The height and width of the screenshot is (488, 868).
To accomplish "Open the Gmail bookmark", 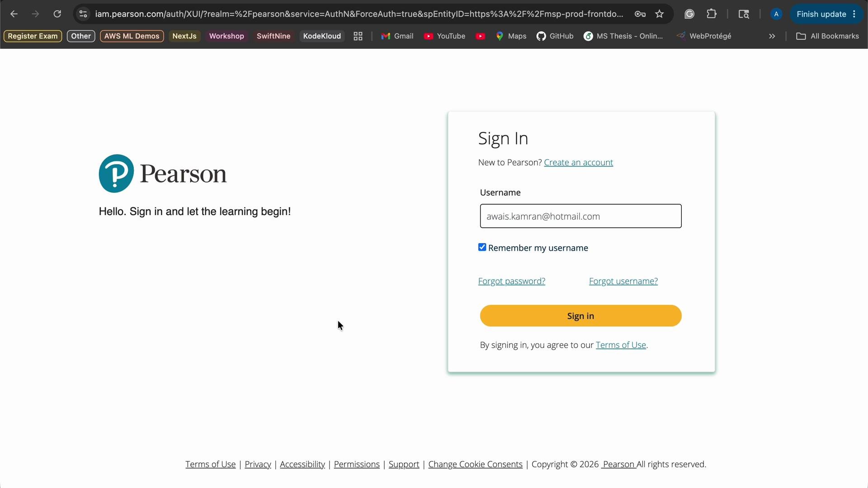I will pos(397,36).
